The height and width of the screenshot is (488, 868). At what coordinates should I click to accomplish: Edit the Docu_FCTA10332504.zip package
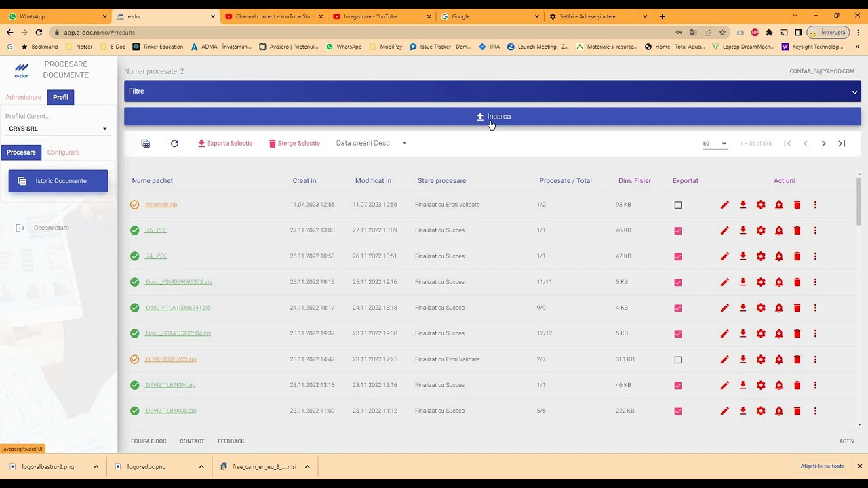tap(724, 333)
